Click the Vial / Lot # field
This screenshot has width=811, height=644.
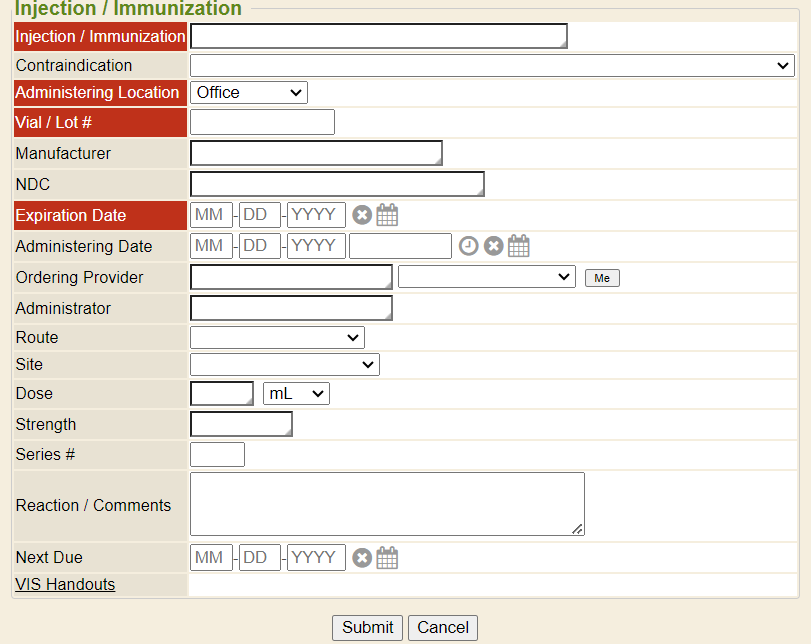click(262, 123)
